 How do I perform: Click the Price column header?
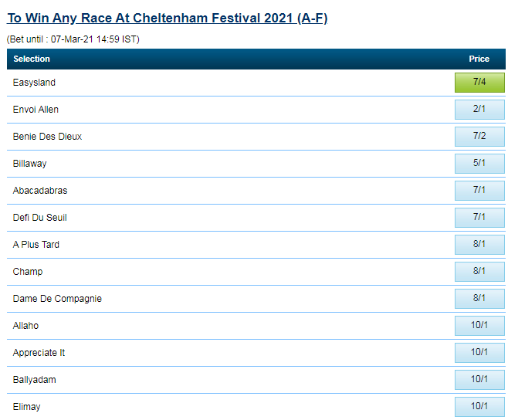(479, 59)
